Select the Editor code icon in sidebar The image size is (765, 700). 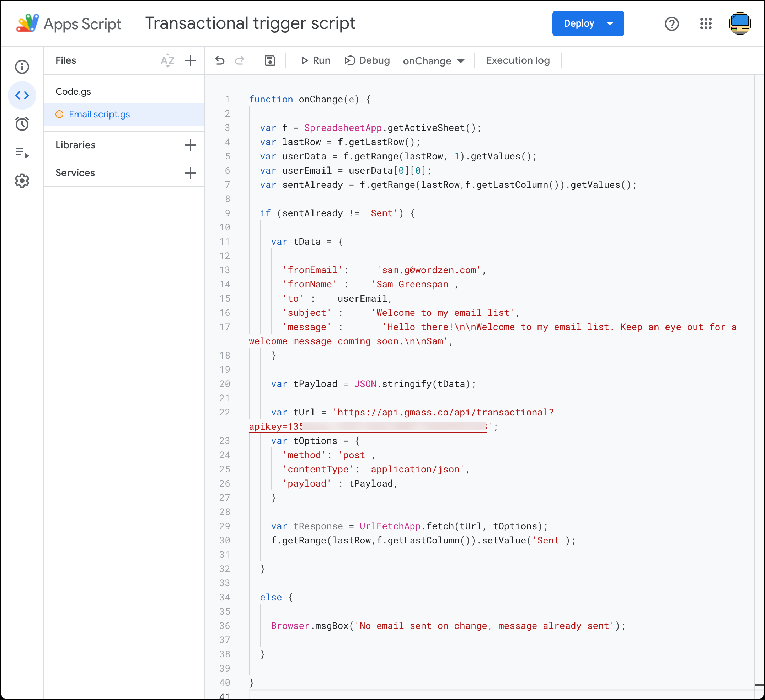[x=22, y=95]
